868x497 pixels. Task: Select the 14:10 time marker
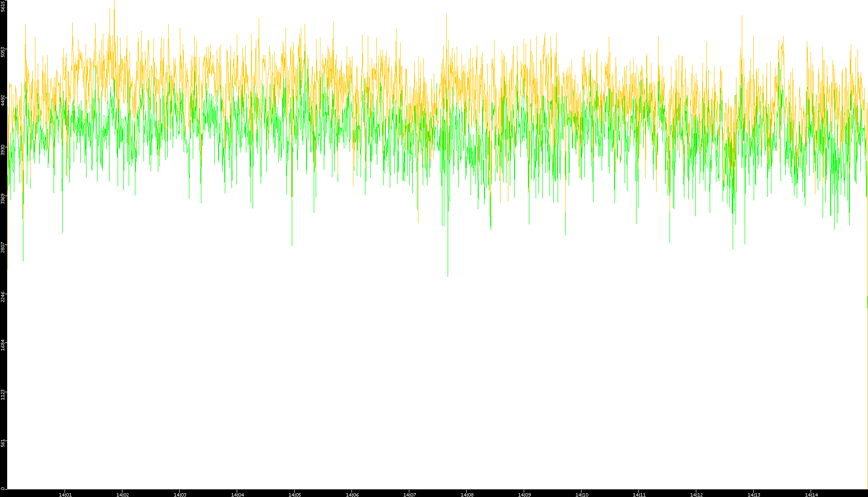(x=582, y=495)
